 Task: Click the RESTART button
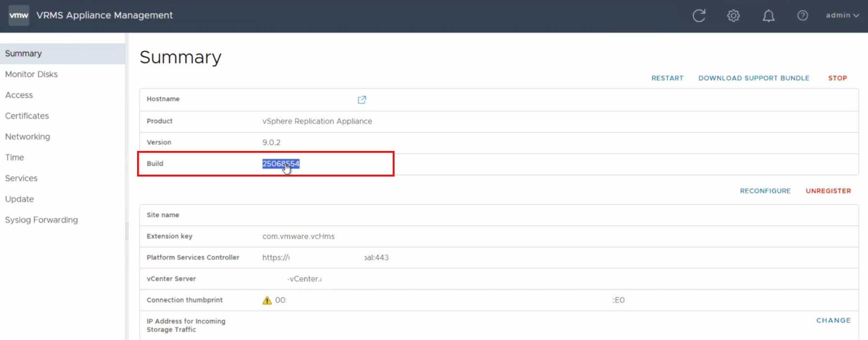[x=667, y=78]
